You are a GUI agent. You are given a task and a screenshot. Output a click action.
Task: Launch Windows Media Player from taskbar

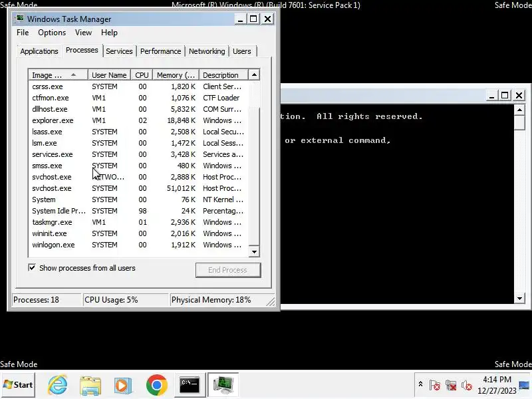click(x=123, y=385)
